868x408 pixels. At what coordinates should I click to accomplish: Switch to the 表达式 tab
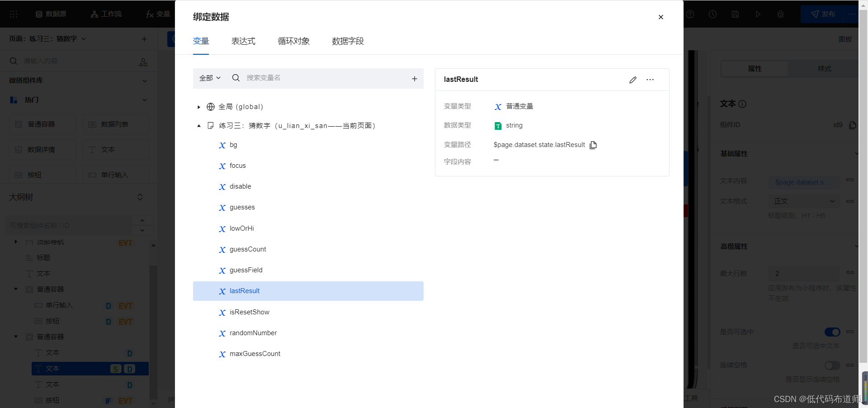tap(243, 41)
